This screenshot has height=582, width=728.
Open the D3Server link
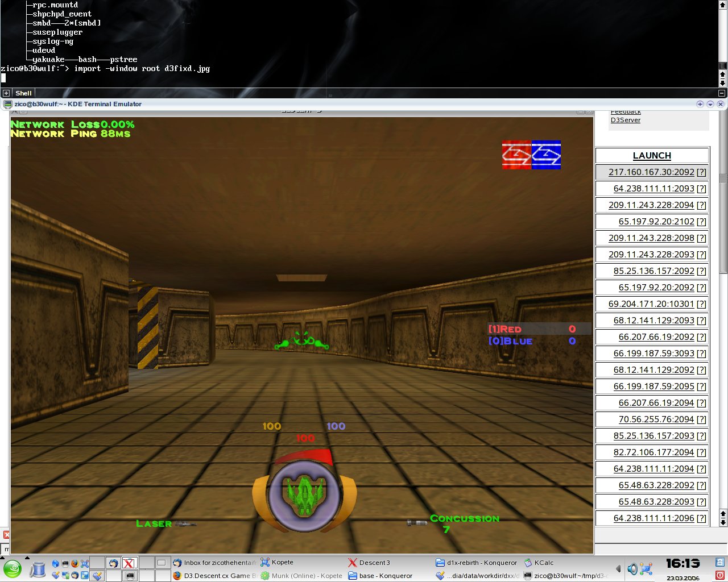[x=625, y=120]
